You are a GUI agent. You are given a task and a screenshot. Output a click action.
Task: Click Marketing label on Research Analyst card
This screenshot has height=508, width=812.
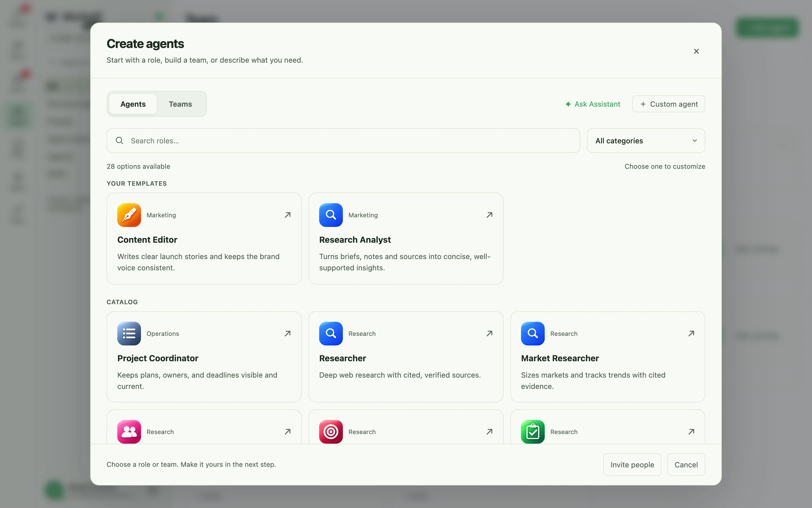click(363, 215)
